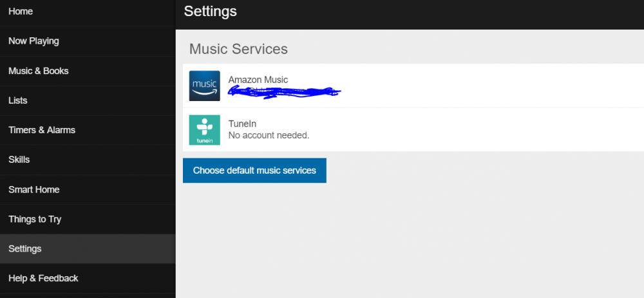Navigate to Timers & Alarms
The image size is (644, 298).
(42, 130)
